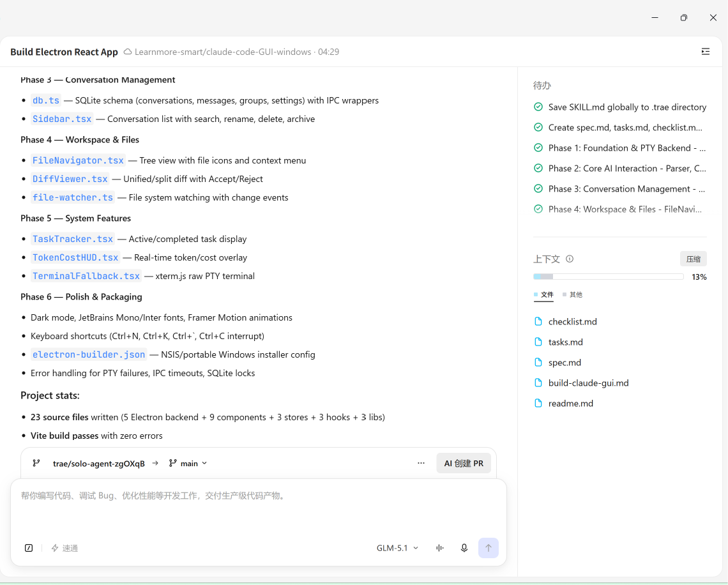
Task: Click the source branch git icon
Action: point(36,463)
